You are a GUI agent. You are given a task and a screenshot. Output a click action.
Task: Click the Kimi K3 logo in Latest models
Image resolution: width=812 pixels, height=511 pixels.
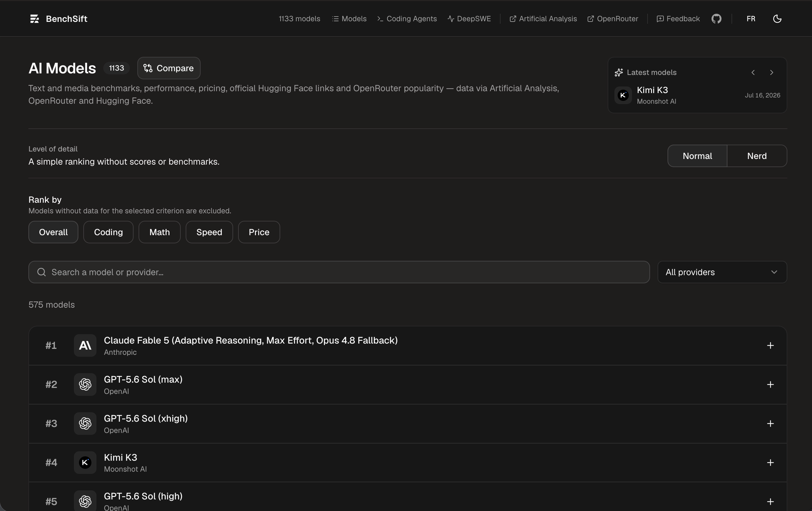point(623,95)
